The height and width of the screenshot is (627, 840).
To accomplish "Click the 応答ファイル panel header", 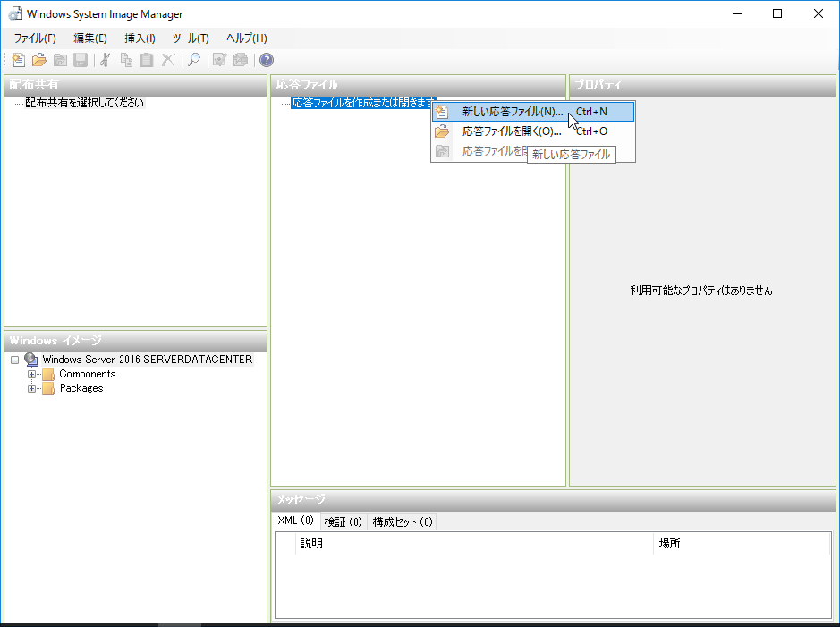I will click(x=418, y=85).
